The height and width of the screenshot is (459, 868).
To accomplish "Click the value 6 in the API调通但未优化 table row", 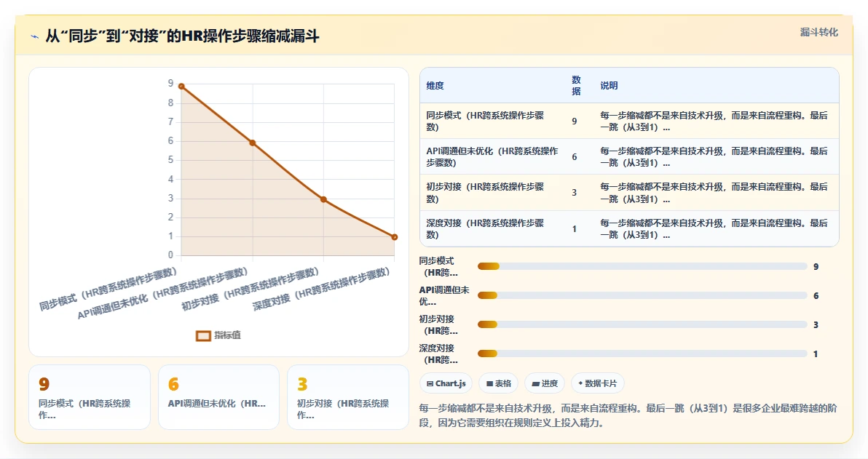I will [x=574, y=157].
